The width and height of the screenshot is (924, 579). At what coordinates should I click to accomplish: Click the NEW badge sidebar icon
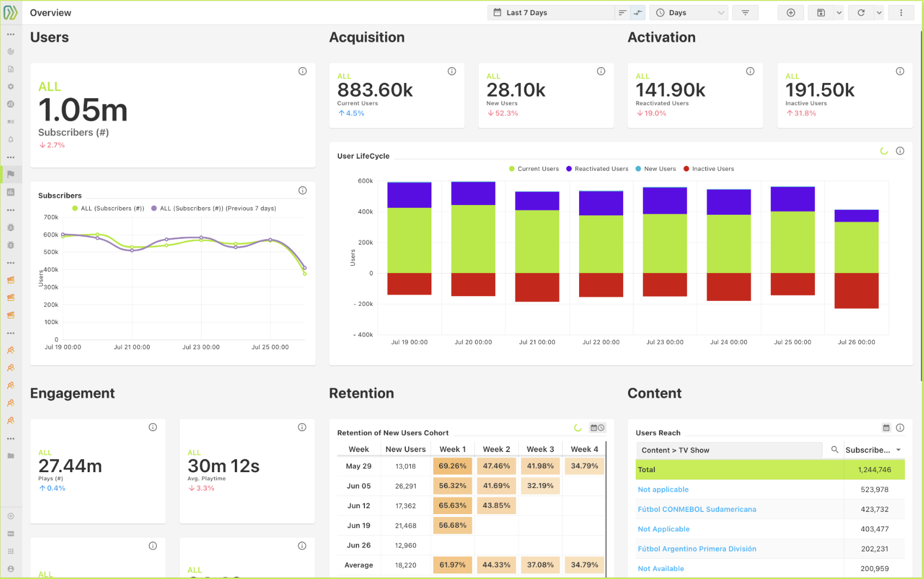click(x=11, y=534)
